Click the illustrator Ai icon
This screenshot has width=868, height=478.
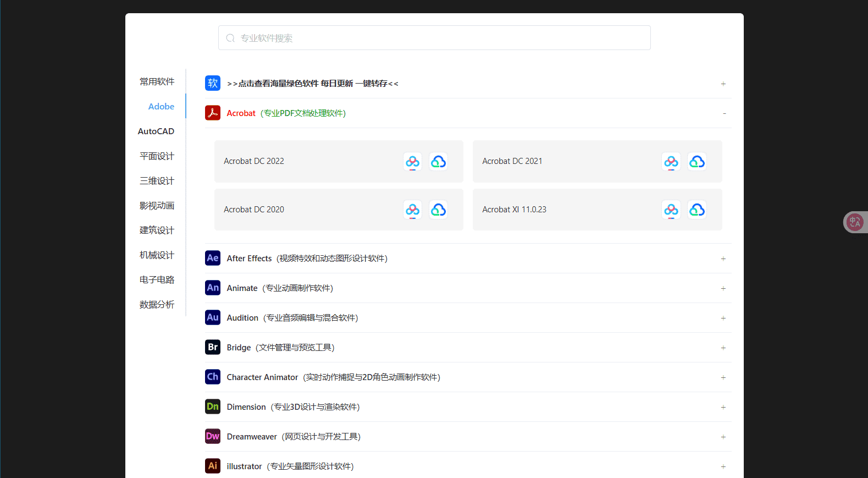point(213,466)
